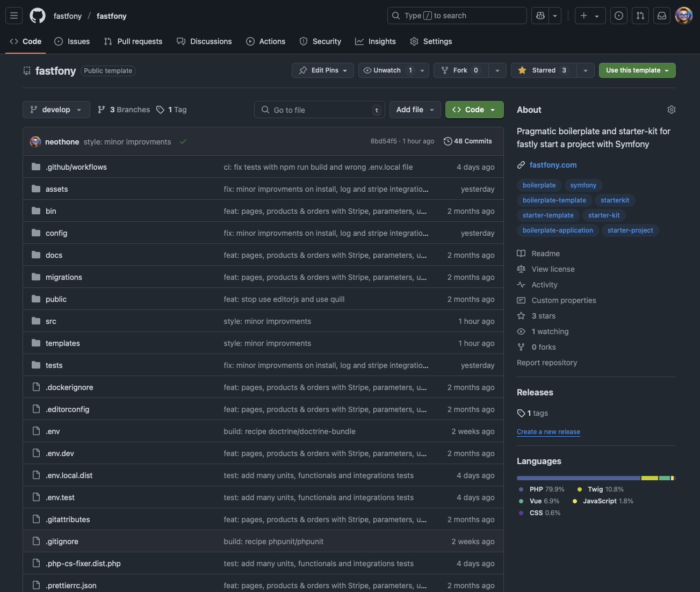Go to GitHub home via Octocat logo
700x592 pixels.
pos(38,16)
